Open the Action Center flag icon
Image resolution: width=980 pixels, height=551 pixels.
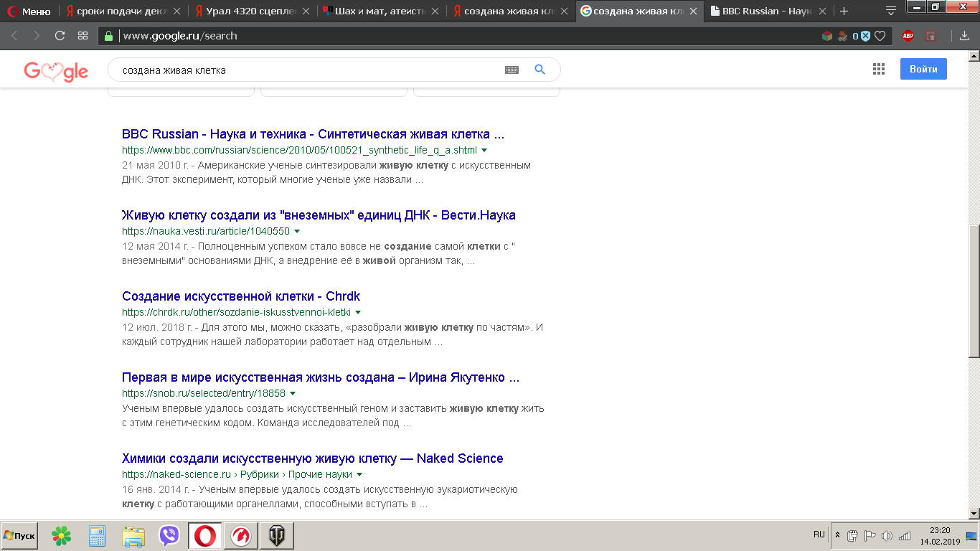tap(870, 535)
